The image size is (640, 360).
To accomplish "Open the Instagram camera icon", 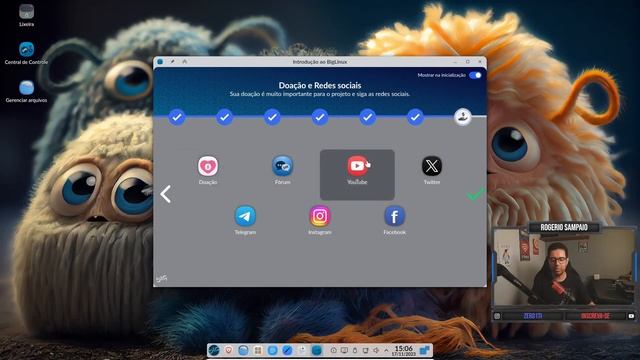I will pyautogui.click(x=320, y=216).
